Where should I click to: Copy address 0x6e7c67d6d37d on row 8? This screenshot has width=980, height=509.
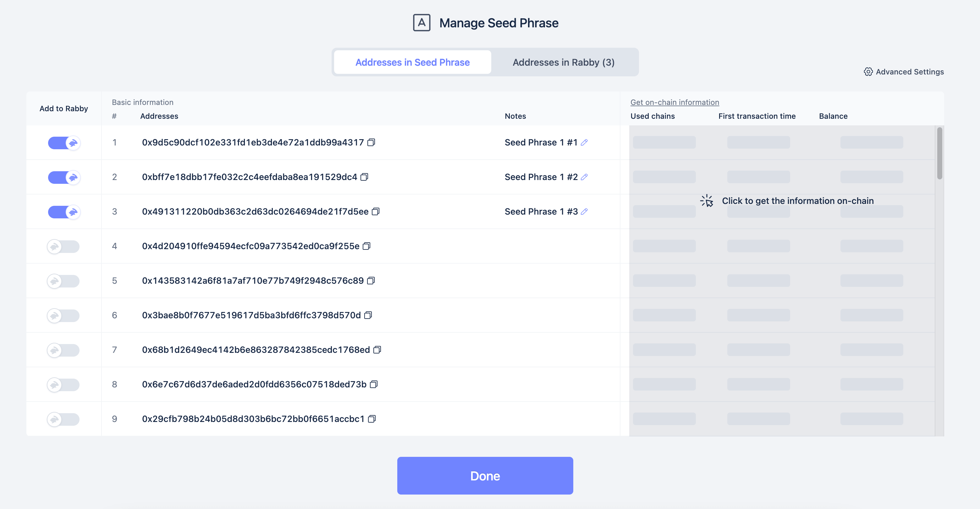point(374,385)
